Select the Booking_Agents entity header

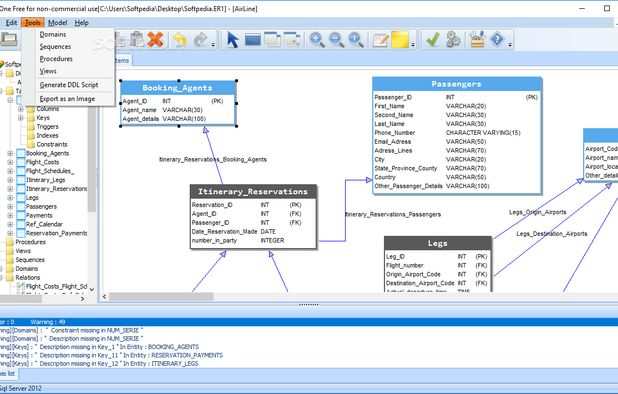178,88
